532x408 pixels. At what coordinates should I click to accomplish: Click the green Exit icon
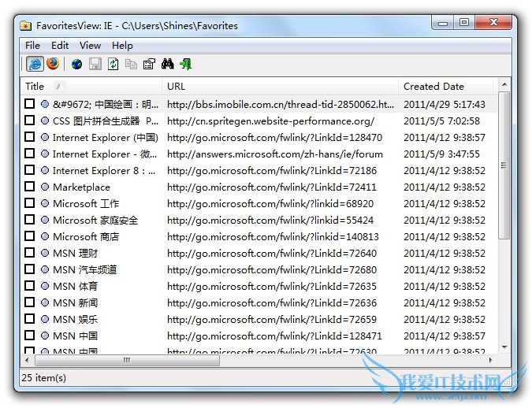click(x=185, y=64)
